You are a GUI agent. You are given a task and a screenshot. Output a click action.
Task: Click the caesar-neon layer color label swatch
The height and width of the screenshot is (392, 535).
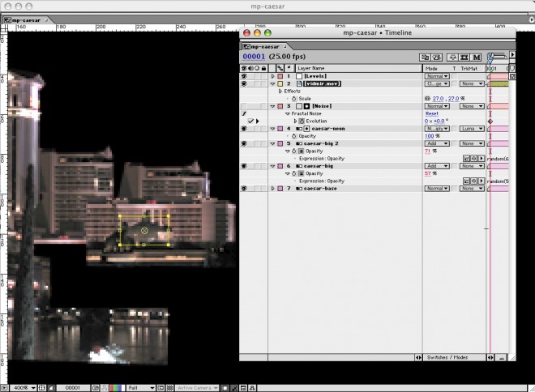[280, 128]
